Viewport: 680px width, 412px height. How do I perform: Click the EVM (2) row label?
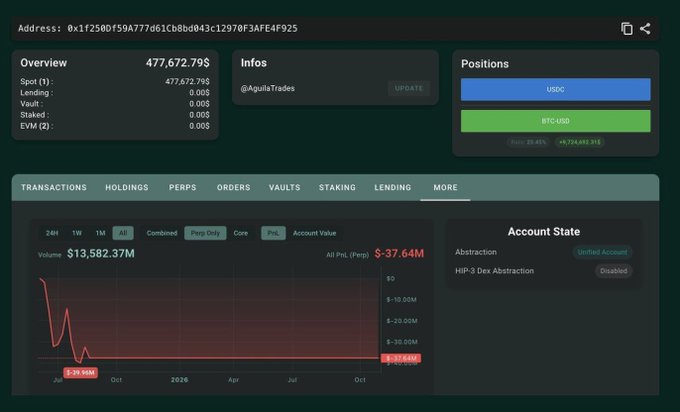click(x=36, y=126)
